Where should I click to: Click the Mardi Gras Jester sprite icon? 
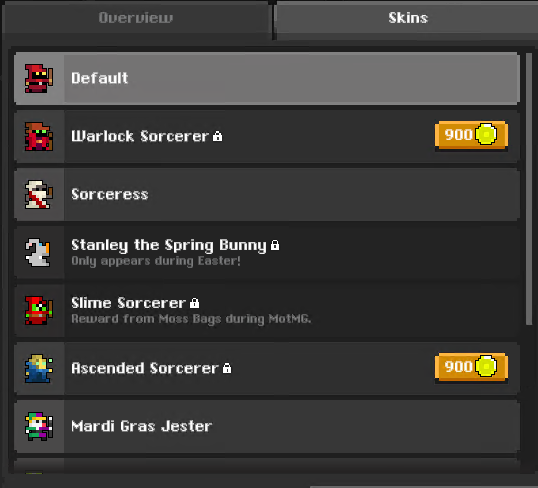coord(39,426)
